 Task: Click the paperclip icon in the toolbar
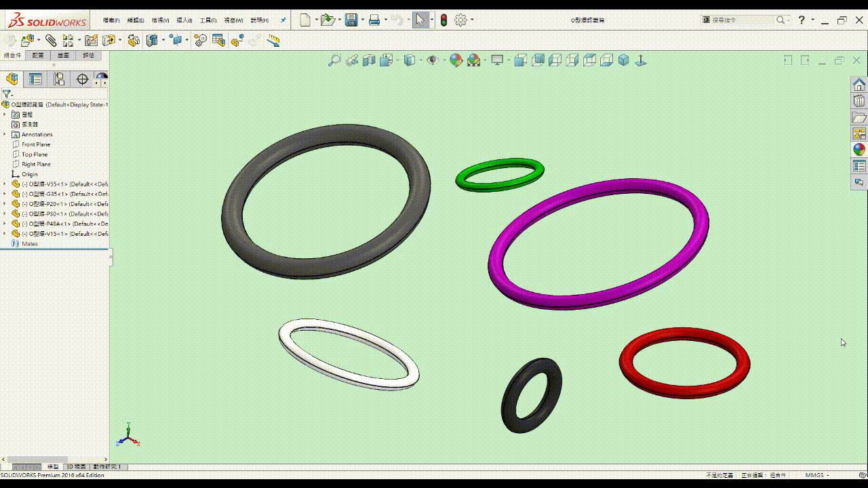(51, 41)
